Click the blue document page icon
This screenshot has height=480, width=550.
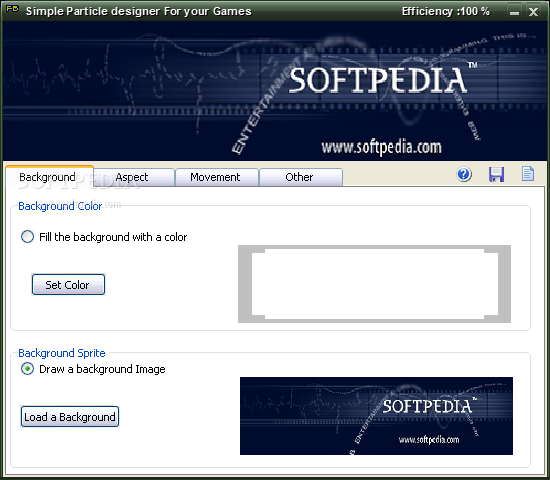(528, 174)
